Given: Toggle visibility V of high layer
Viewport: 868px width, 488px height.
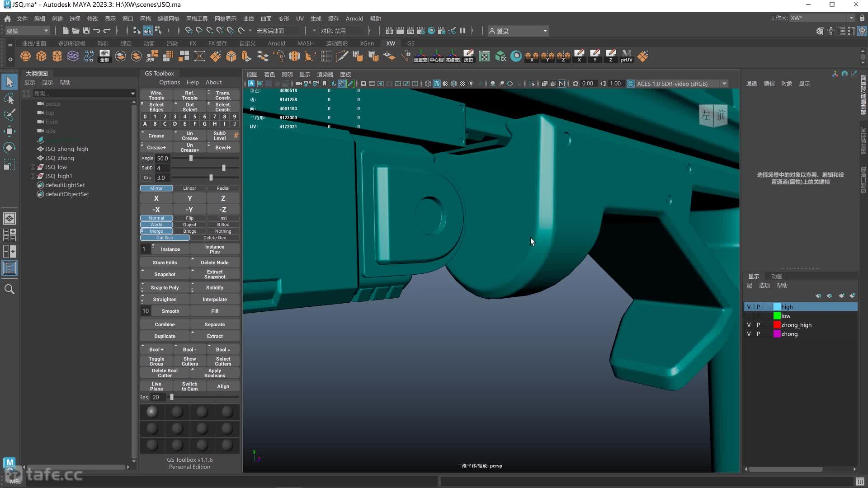Looking at the screenshot, I should coord(749,307).
